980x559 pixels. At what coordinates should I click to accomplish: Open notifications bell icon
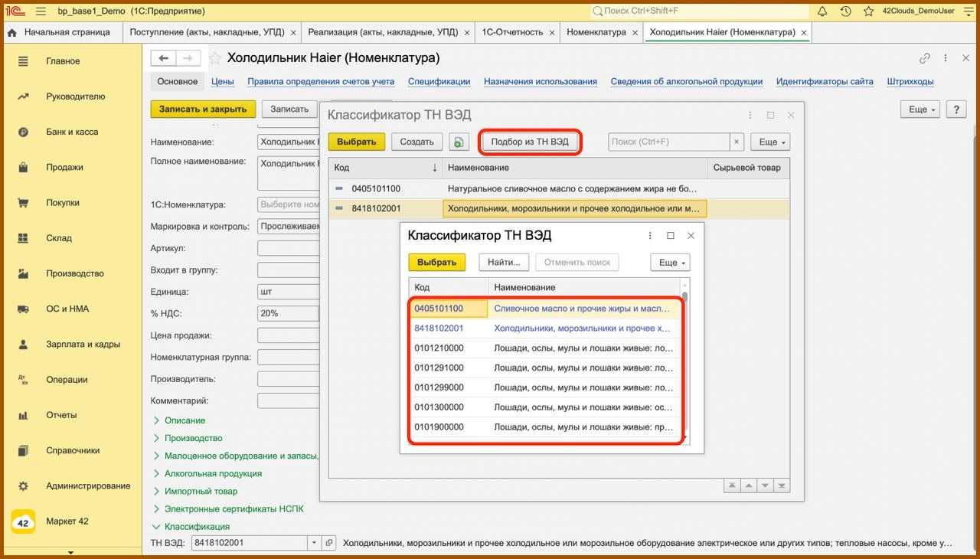click(822, 11)
